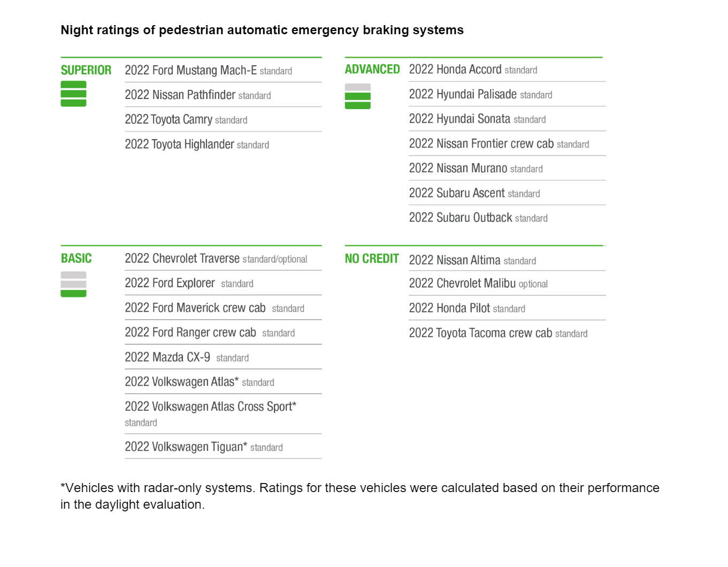This screenshot has height=567, width=728.
Task: Select the 2022 Chevrolet Traverse entry
Action: pos(216,259)
